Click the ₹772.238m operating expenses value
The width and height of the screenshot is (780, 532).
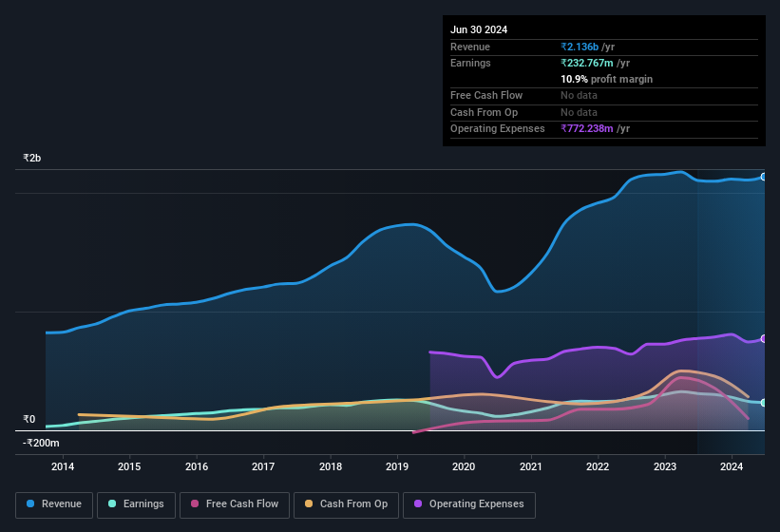(587, 129)
